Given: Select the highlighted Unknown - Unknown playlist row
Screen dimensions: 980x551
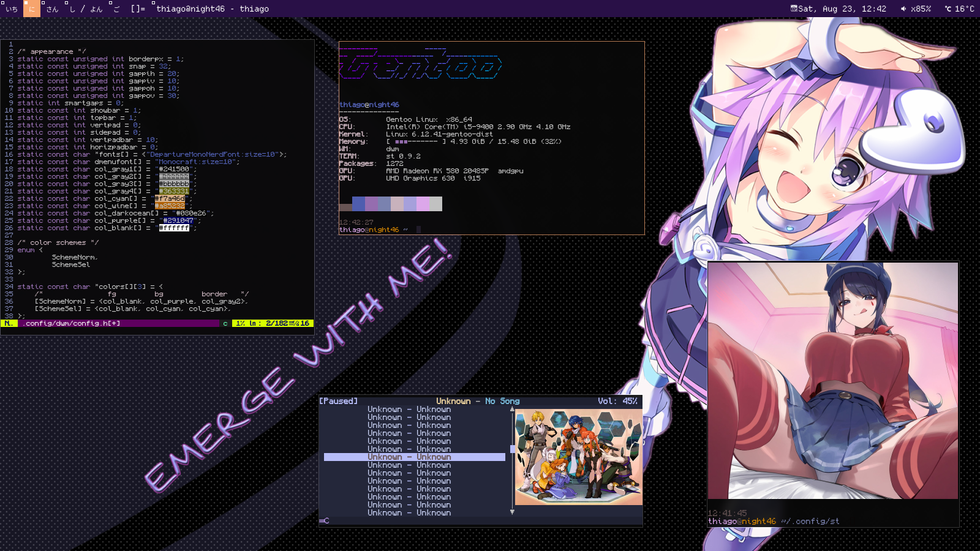Looking at the screenshot, I should (415, 457).
